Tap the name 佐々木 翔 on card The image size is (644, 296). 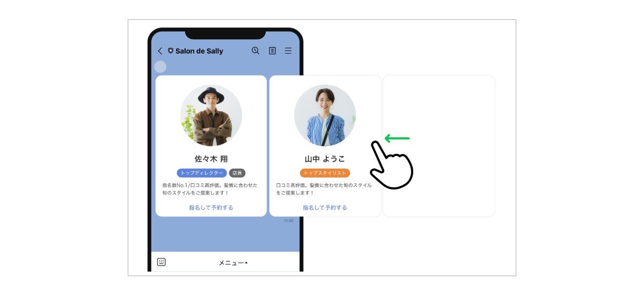pyautogui.click(x=211, y=159)
